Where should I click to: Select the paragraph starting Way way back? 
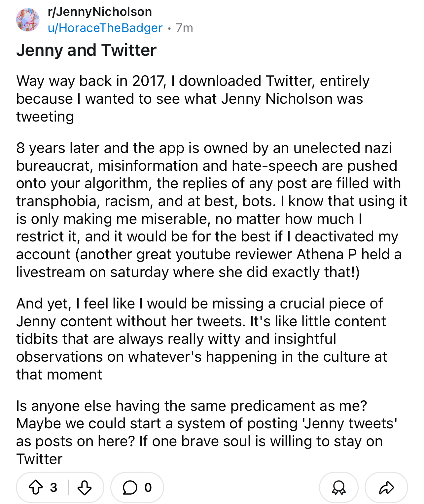[193, 99]
